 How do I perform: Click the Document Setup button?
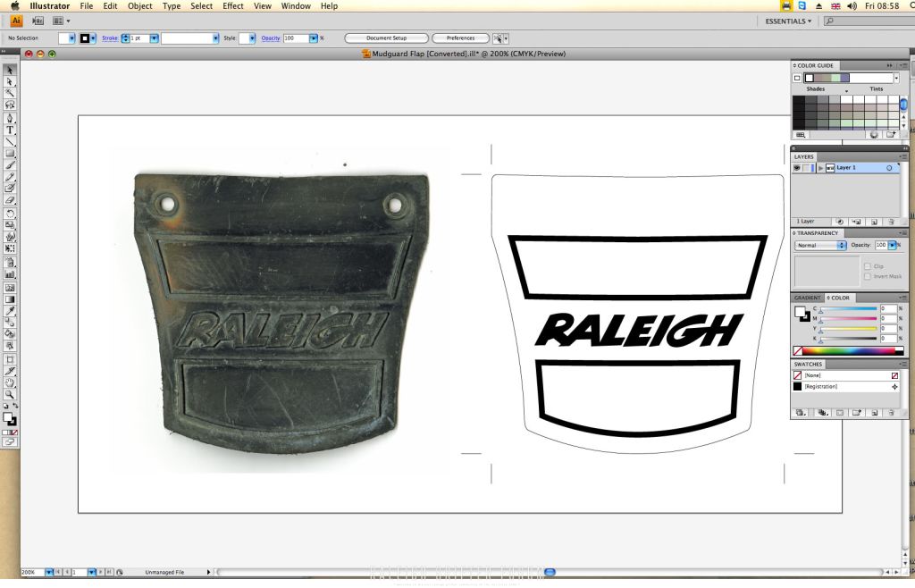click(386, 38)
